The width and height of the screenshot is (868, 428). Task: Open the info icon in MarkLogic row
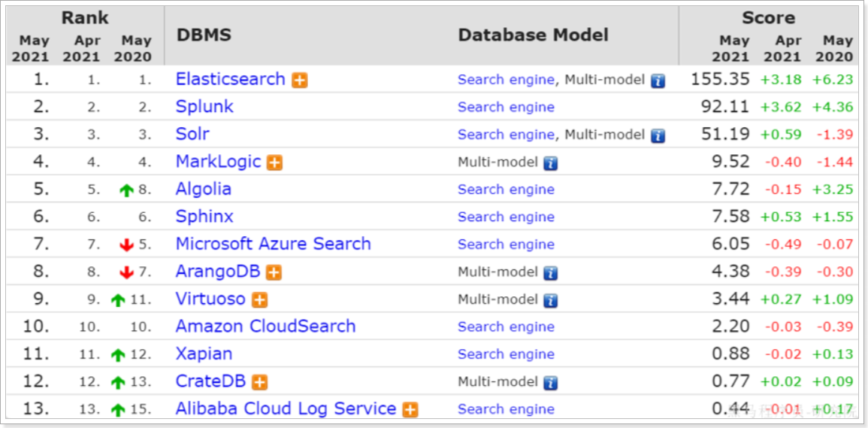tap(550, 163)
